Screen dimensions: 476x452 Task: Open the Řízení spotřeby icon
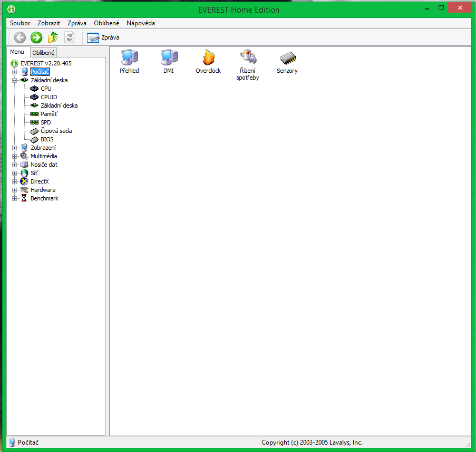point(248,65)
